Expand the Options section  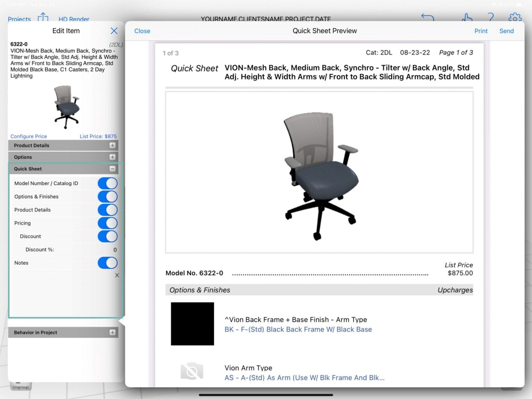pos(63,157)
